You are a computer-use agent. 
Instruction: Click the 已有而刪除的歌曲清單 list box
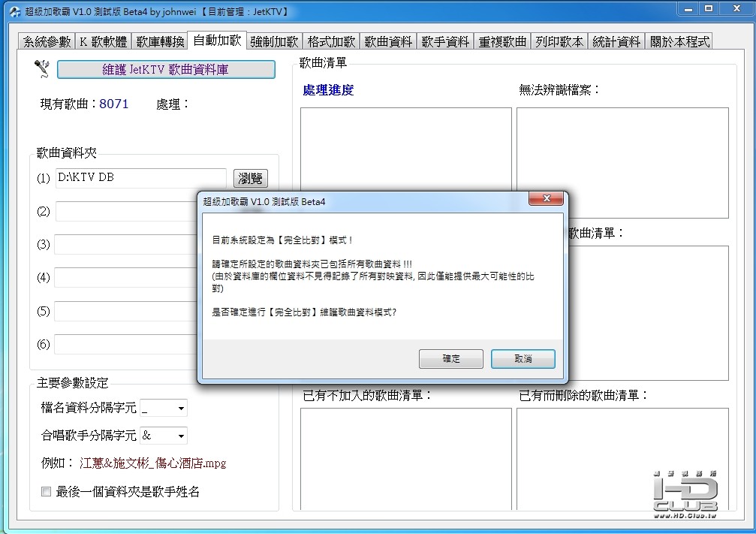[x=622, y=459]
